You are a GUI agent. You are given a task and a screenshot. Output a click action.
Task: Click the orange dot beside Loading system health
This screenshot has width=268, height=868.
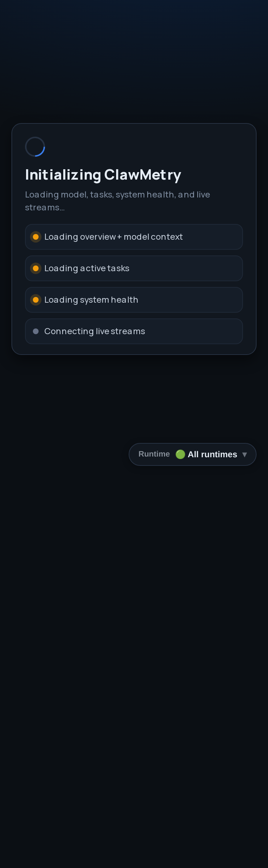(x=36, y=300)
